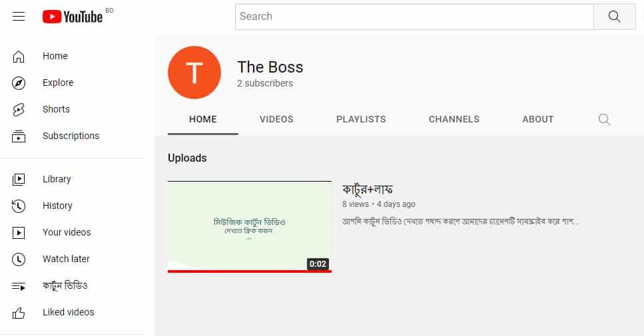Image resolution: width=644 pixels, height=336 pixels.
Task: Open the hamburger guide menu icon
Action: (x=19, y=17)
